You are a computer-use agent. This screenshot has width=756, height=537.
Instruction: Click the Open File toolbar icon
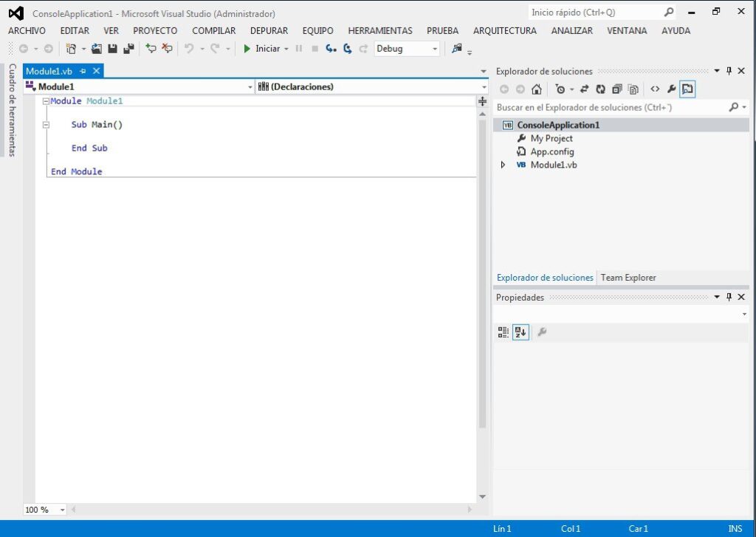coord(97,48)
